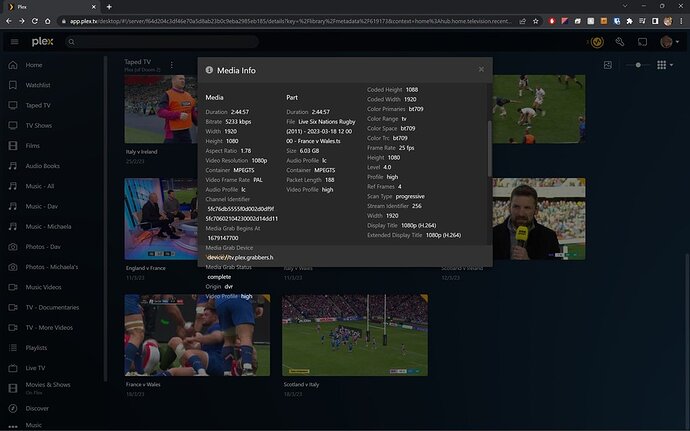Image resolution: width=690 pixels, height=431 pixels.
Task: Adjust the thumbnail size slider
Action: click(638, 65)
